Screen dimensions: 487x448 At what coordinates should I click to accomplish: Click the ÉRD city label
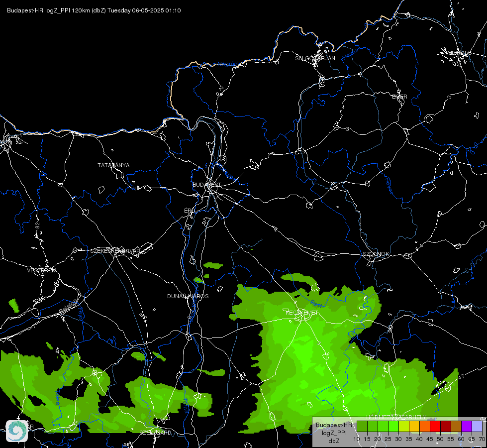pos(189,211)
